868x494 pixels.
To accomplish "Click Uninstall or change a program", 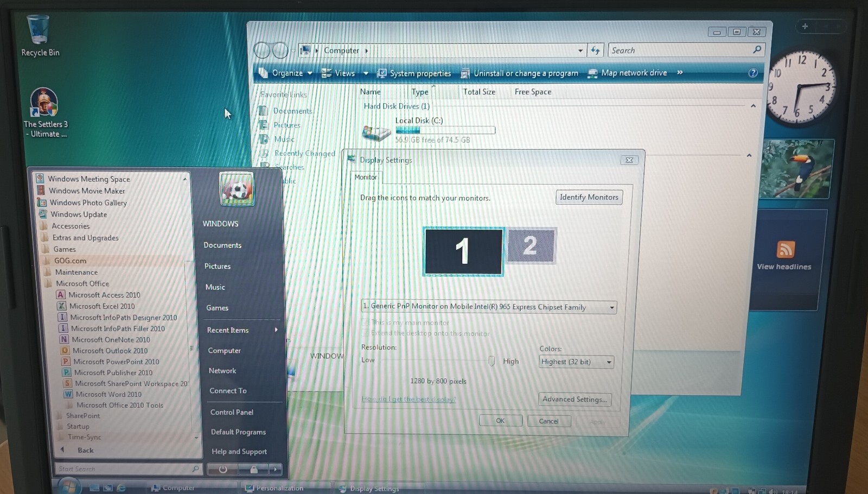I will pyautogui.click(x=519, y=73).
